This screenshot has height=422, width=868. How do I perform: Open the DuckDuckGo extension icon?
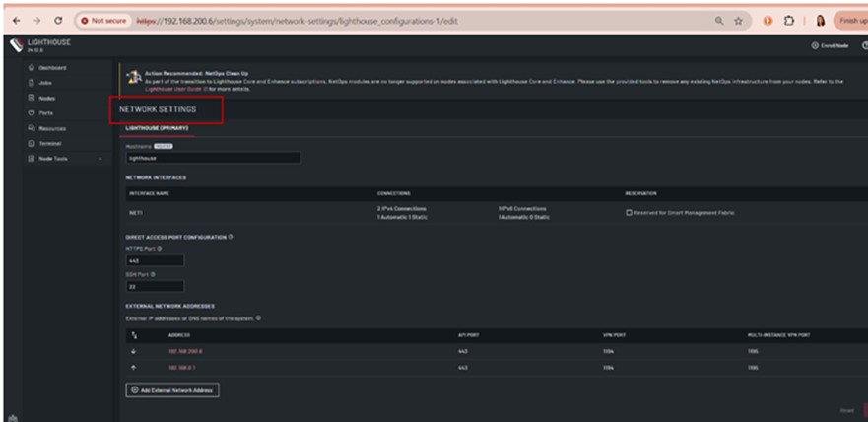[x=768, y=21]
